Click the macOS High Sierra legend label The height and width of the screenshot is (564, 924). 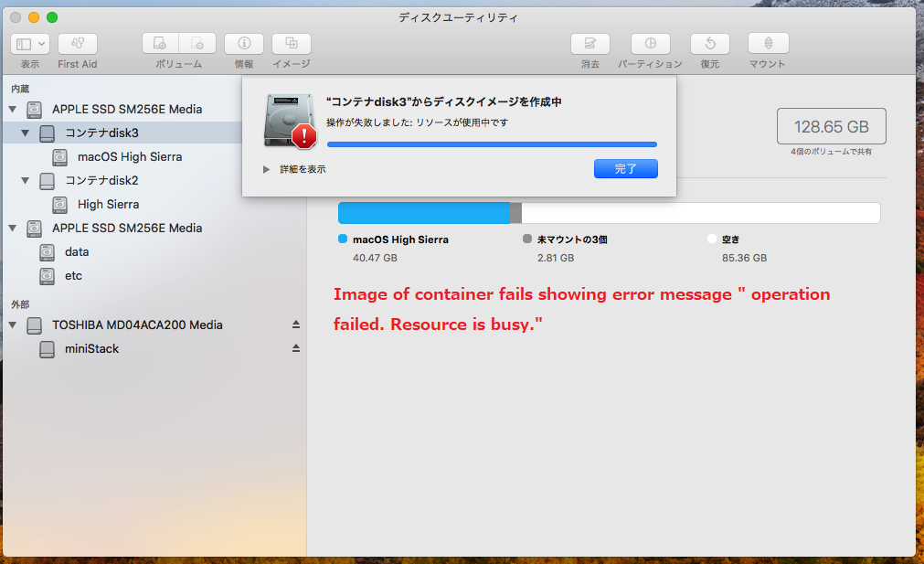point(400,239)
